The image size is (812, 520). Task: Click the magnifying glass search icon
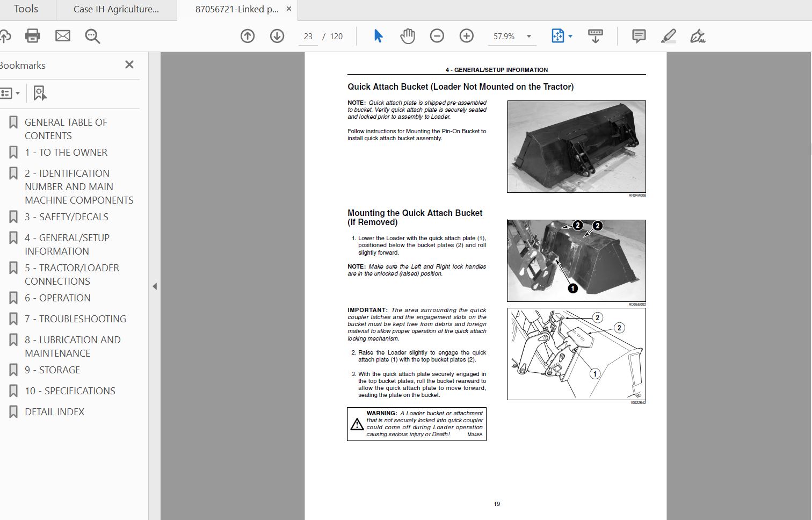92,36
